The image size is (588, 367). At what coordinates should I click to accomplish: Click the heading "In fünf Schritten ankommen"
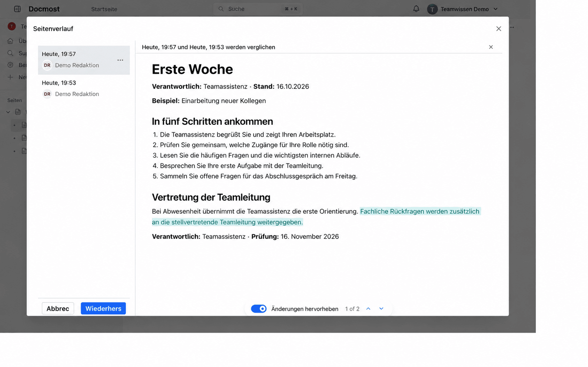tap(212, 121)
